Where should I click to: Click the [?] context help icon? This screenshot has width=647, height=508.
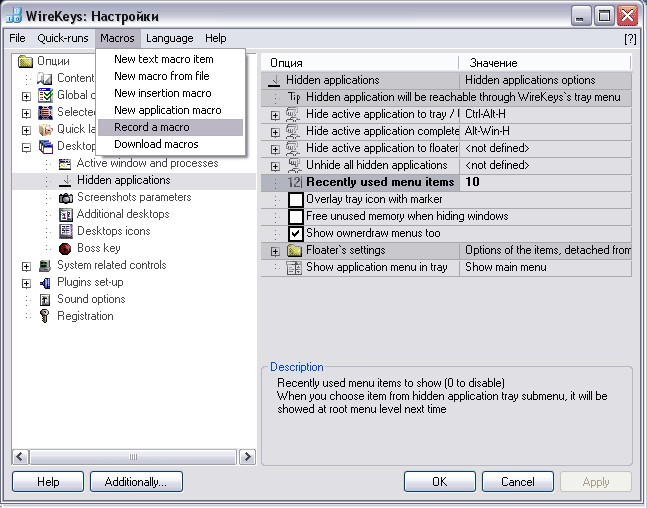pyautogui.click(x=630, y=39)
